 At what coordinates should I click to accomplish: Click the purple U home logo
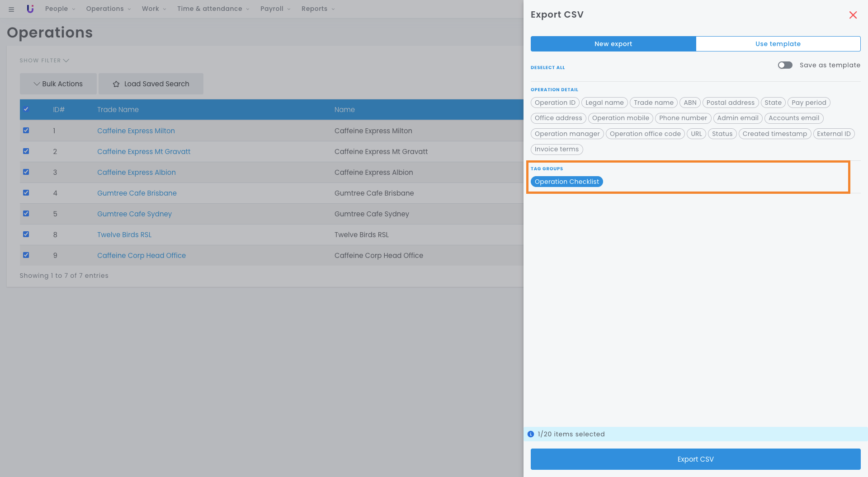click(30, 9)
